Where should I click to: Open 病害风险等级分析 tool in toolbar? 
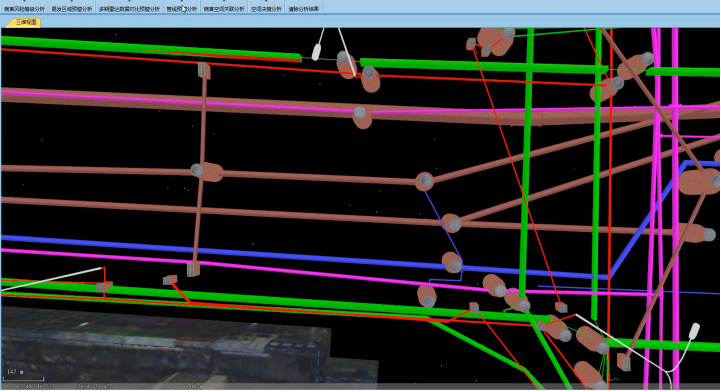coord(24,9)
